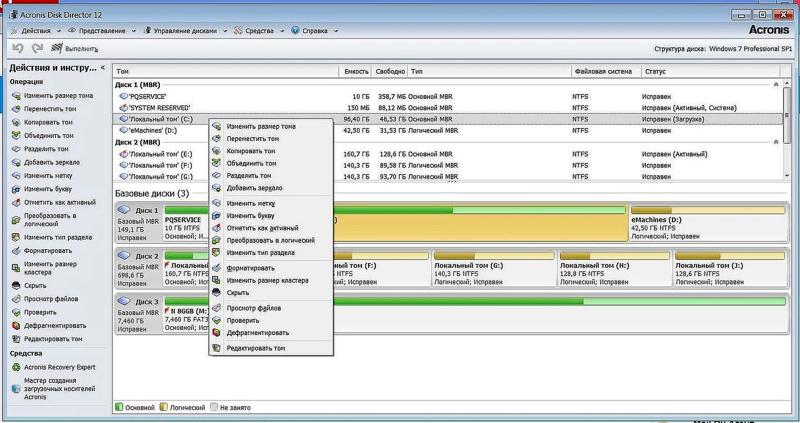Select the 'SYSTEM RESERVED' volume row
Viewport: 800px width, 423px height.
pyautogui.click(x=447, y=108)
